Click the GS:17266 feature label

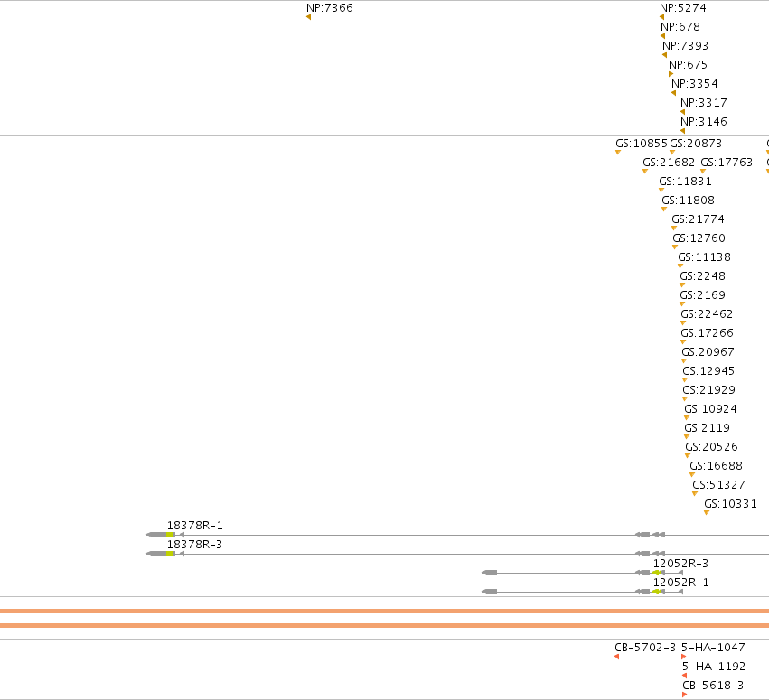(x=708, y=333)
